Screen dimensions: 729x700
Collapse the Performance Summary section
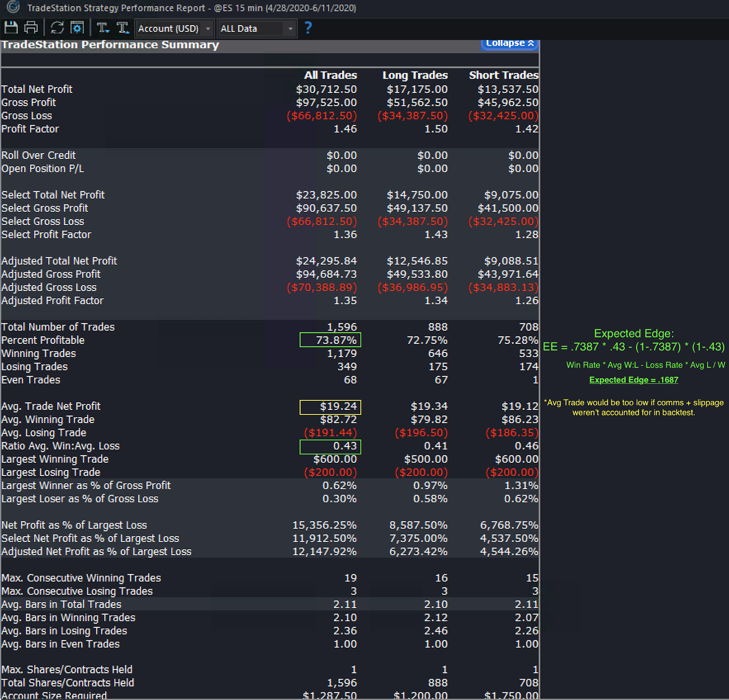510,43
